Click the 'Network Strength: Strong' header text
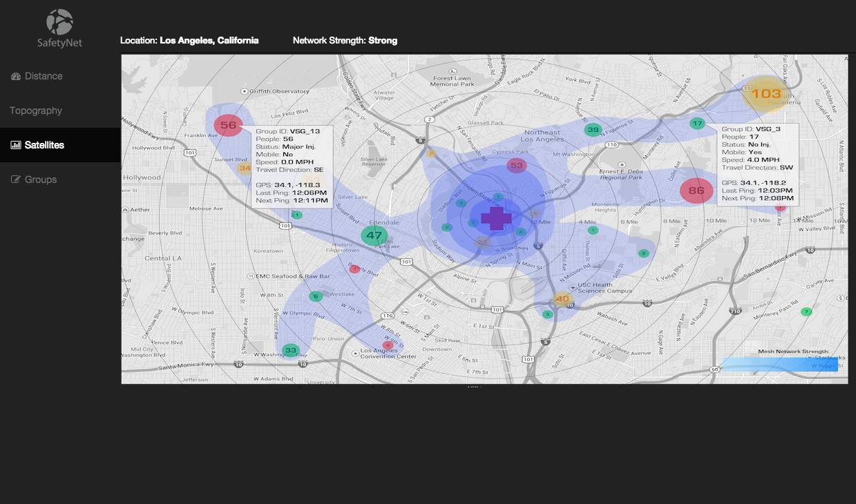This screenshot has height=504, width=856. pos(345,40)
